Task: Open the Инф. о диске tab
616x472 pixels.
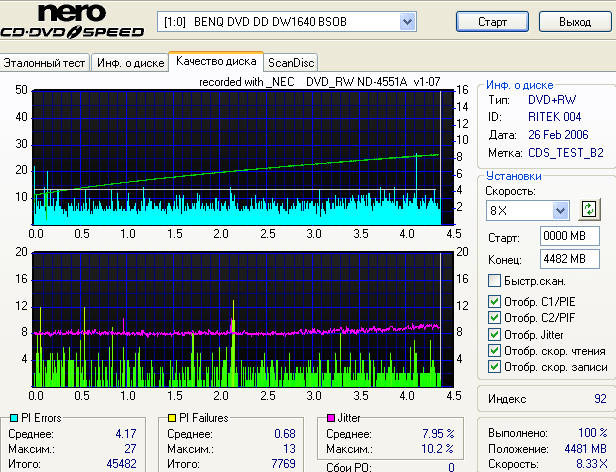Action: 130,63
